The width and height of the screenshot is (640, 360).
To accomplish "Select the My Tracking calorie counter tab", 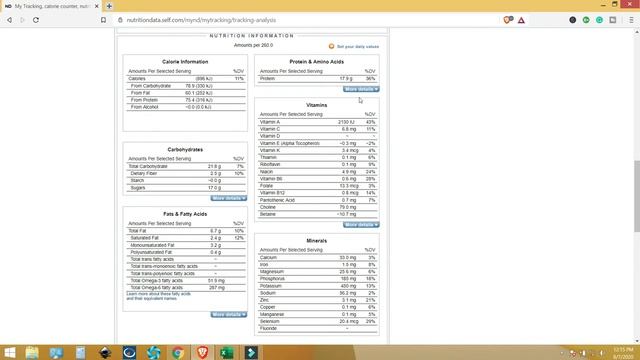I will [x=51, y=6].
